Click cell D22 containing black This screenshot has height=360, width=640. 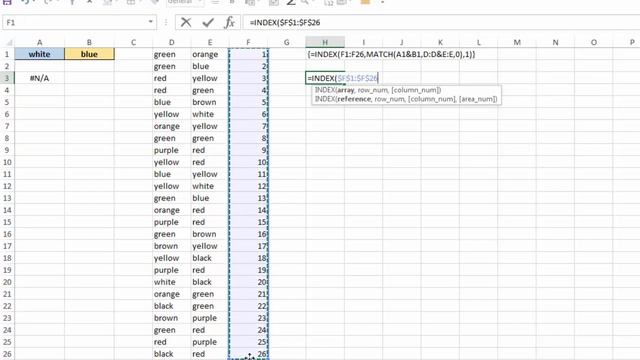[171, 306]
